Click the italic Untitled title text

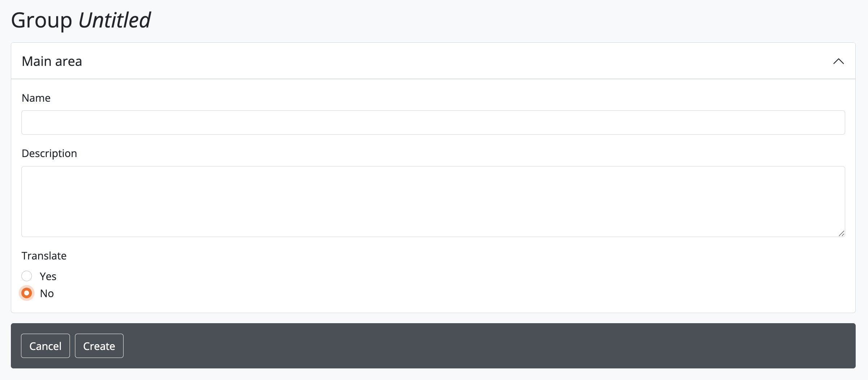114,20
